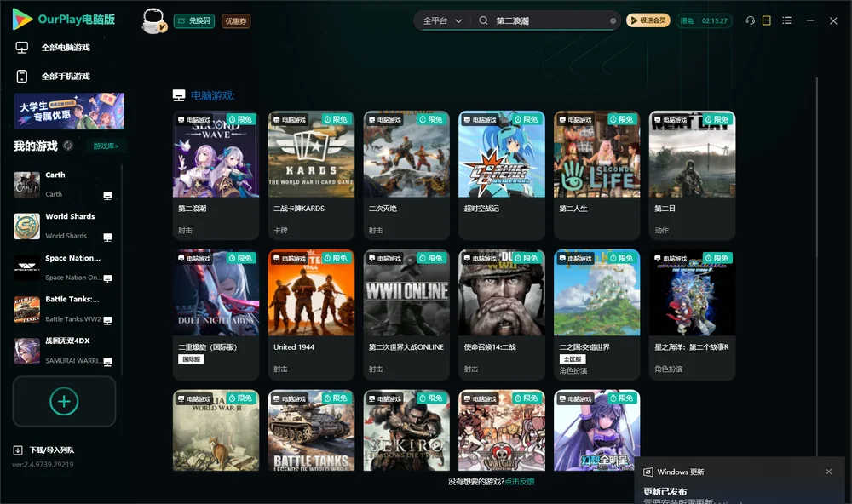This screenshot has width=852, height=504.
Task: Open the customer service headset icon
Action: [x=750, y=20]
